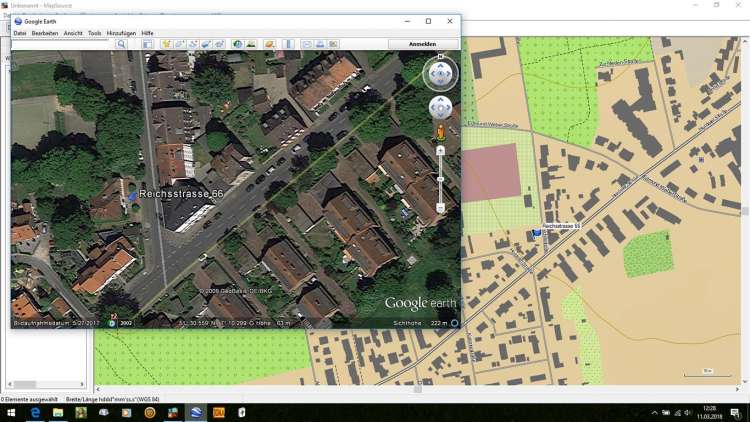Click the left panel scroll-left arrow
Image resolution: width=750 pixels, height=422 pixels.
tap(10, 384)
